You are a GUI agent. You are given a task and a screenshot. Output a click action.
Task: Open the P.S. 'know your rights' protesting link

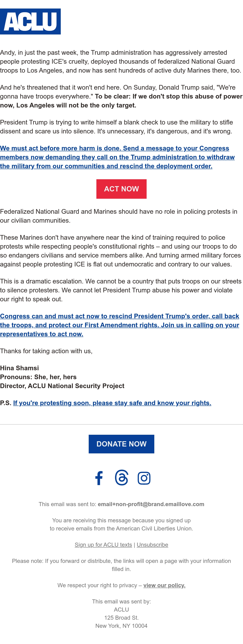pos(112,403)
